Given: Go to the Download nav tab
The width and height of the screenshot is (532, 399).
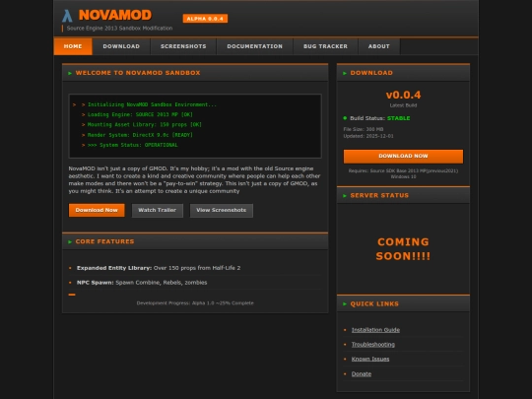Looking at the screenshot, I should pos(121,46).
